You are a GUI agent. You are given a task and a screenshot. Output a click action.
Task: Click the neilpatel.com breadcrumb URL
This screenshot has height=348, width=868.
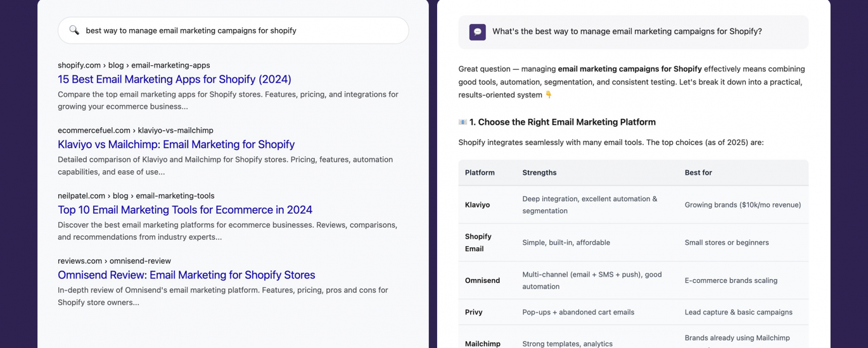click(136, 196)
